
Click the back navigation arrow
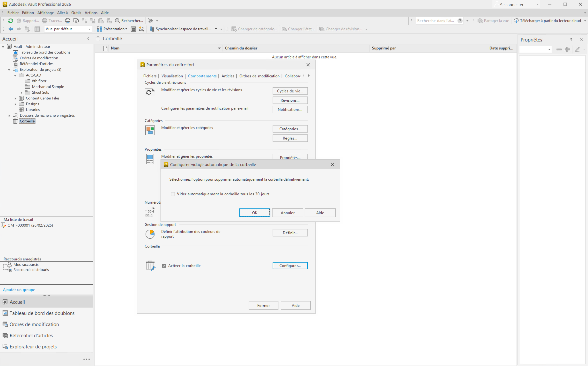[x=11, y=29]
